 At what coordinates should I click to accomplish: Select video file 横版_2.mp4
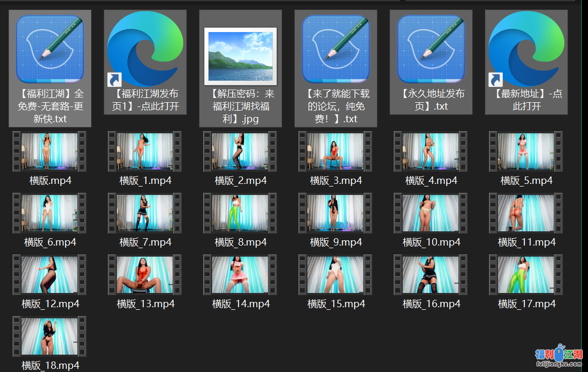click(241, 151)
